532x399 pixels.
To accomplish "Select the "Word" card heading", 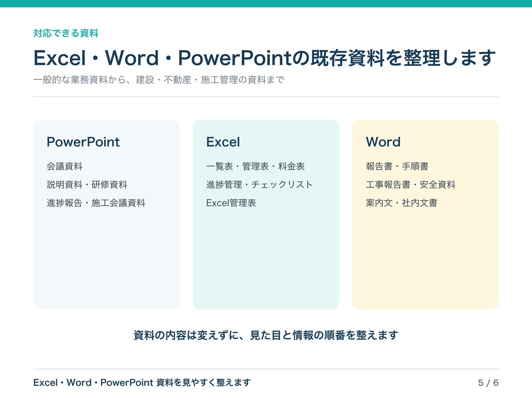I will pyautogui.click(x=383, y=142).
